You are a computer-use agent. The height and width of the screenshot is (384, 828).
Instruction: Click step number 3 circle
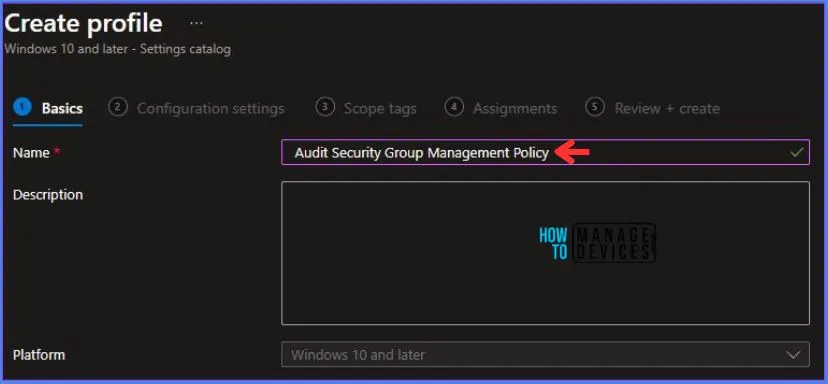pos(325,107)
